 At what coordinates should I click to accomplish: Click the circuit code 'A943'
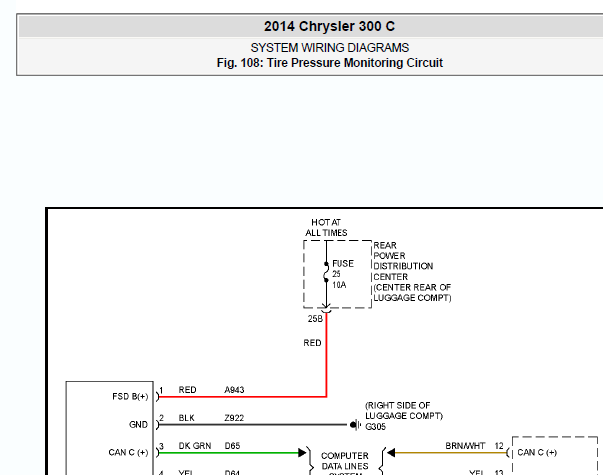tap(234, 390)
